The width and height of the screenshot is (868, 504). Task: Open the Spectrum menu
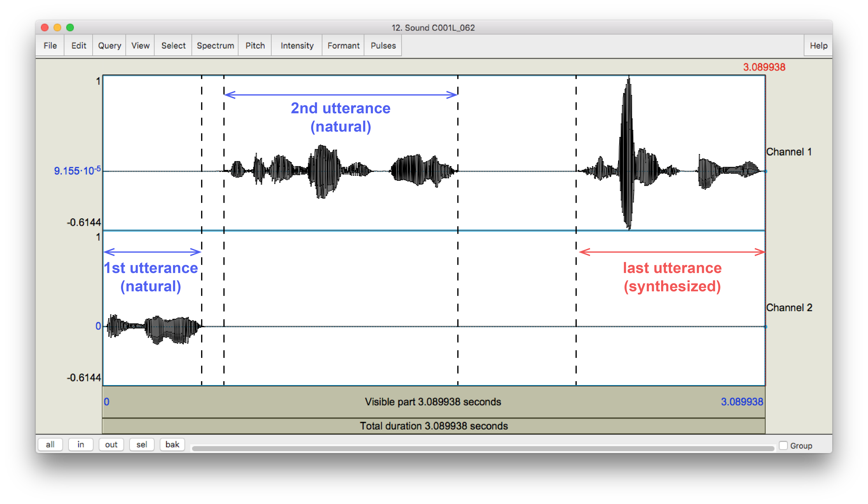pyautogui.click(x=215, y=45)
